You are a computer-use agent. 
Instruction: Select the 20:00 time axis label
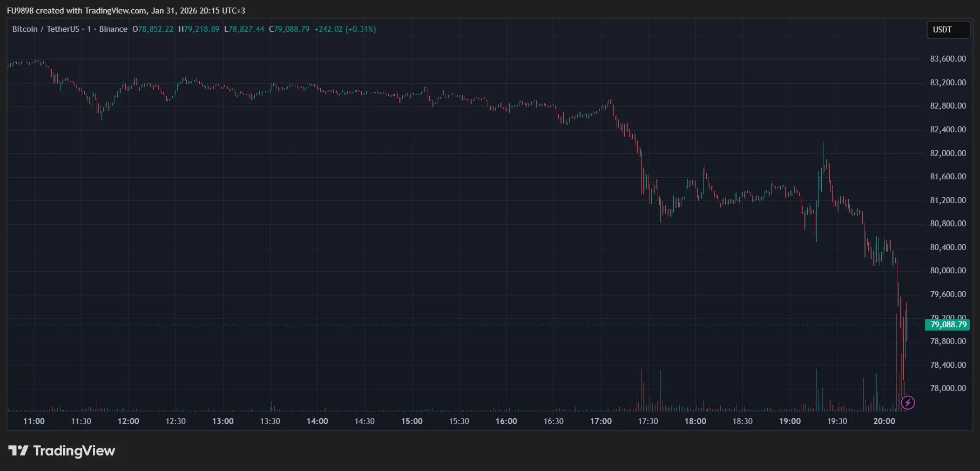pos(884,421)
